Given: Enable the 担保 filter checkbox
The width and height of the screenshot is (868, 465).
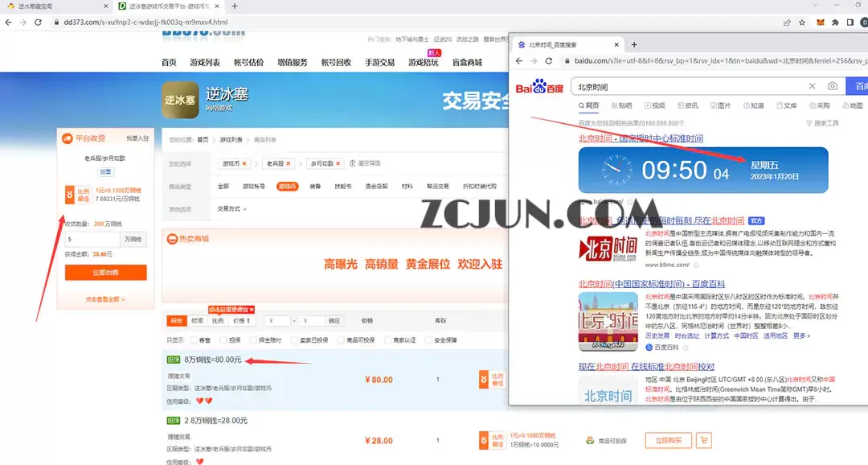Looking at the screenshot, I should click(223, 340).
